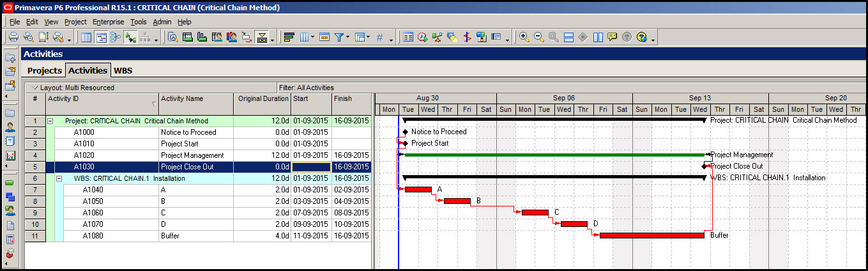Select the Aug 30 timescale header
Image resolution: width=868 pixels, height=271 pixels.
click(427, 98)
